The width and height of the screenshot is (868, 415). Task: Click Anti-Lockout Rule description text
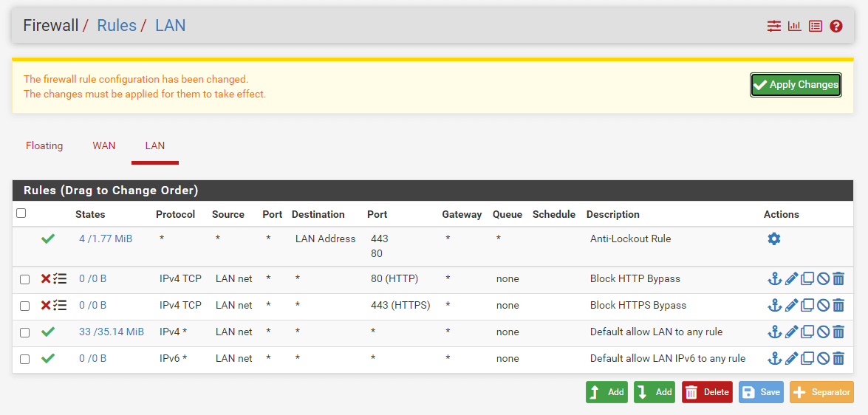click(631, 239)
